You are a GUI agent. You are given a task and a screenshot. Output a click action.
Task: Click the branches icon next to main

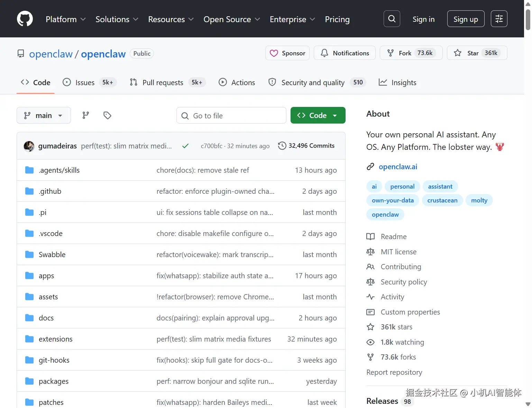pyautogui.click(x=86, y=115)
